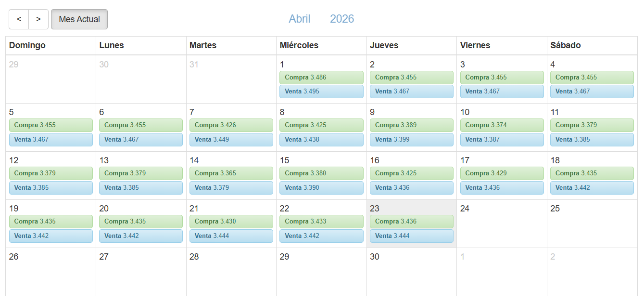Open the 2026 year selector
This screenshot has width=644, height=302.
tap(342, 19)
